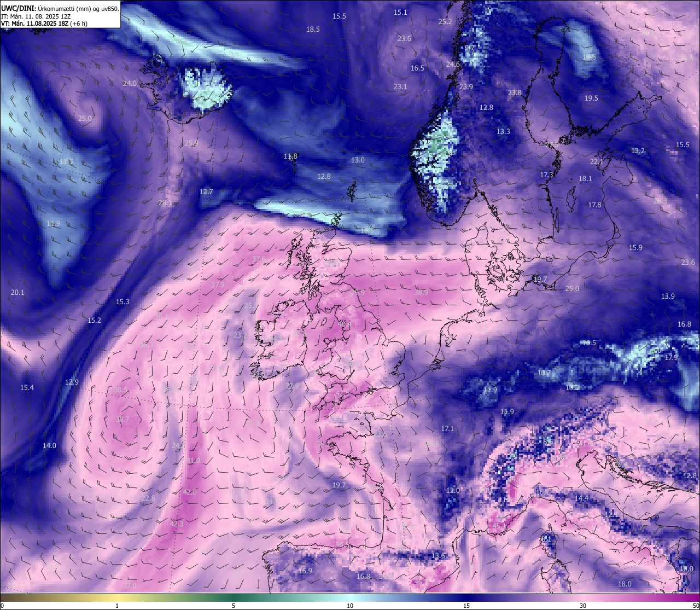
Task: Click the 15.1 value at the top of the map
Action: (400, 12)
